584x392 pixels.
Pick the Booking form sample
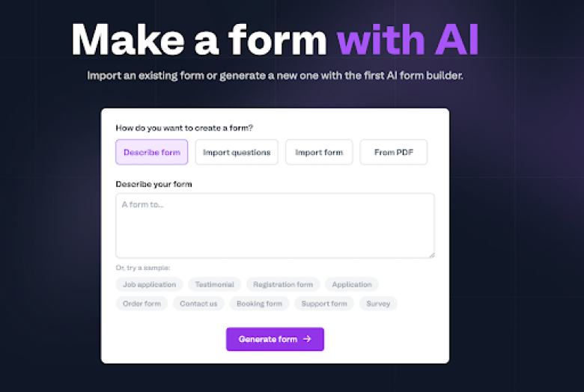pyautogui.click(x=259, y=304)
